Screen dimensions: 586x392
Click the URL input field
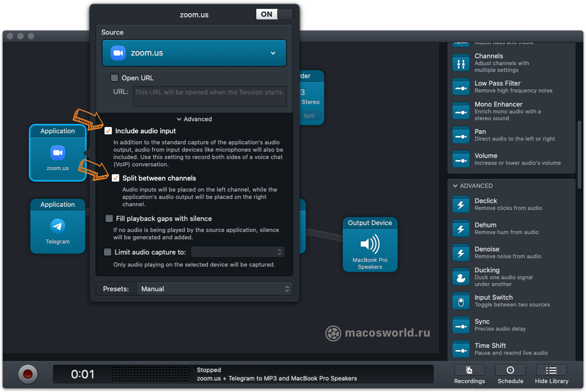pos(210,96)
